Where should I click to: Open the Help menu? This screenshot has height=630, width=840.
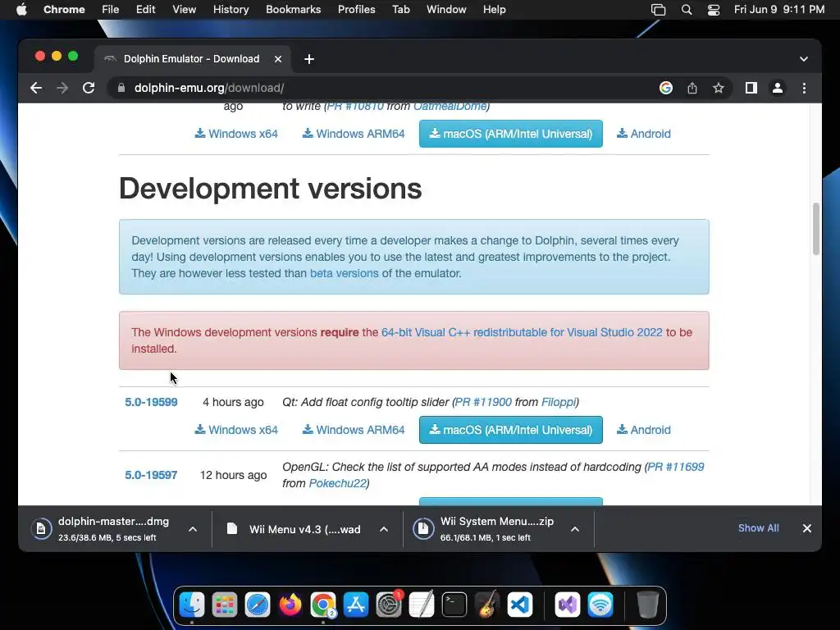(494, 10)
